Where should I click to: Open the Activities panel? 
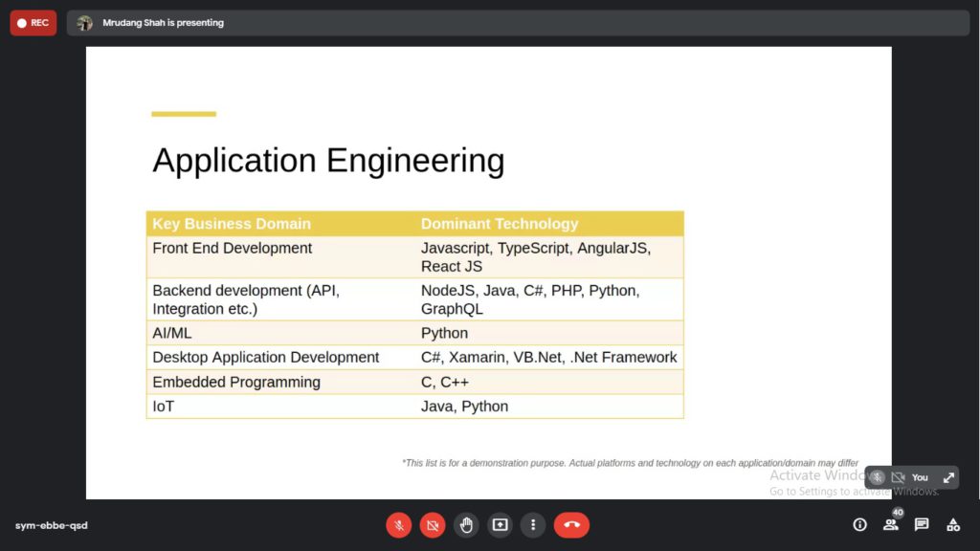(952, 524)
